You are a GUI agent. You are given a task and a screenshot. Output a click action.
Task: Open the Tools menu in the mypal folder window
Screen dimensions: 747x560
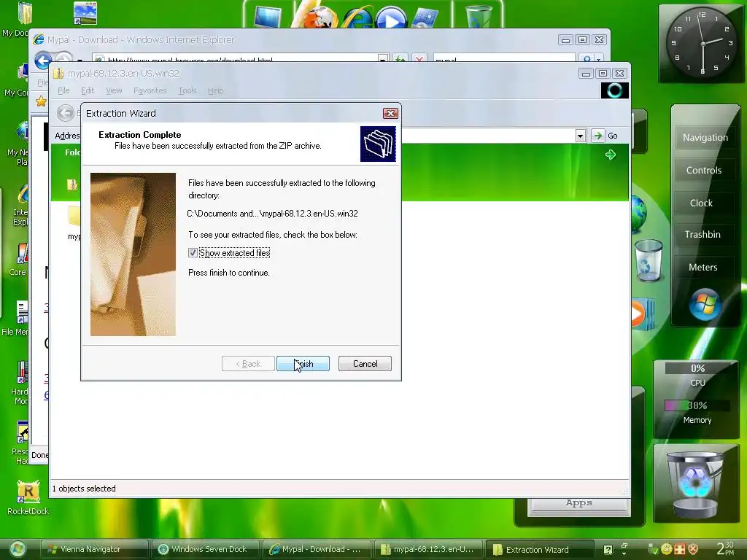coord(187,90)
